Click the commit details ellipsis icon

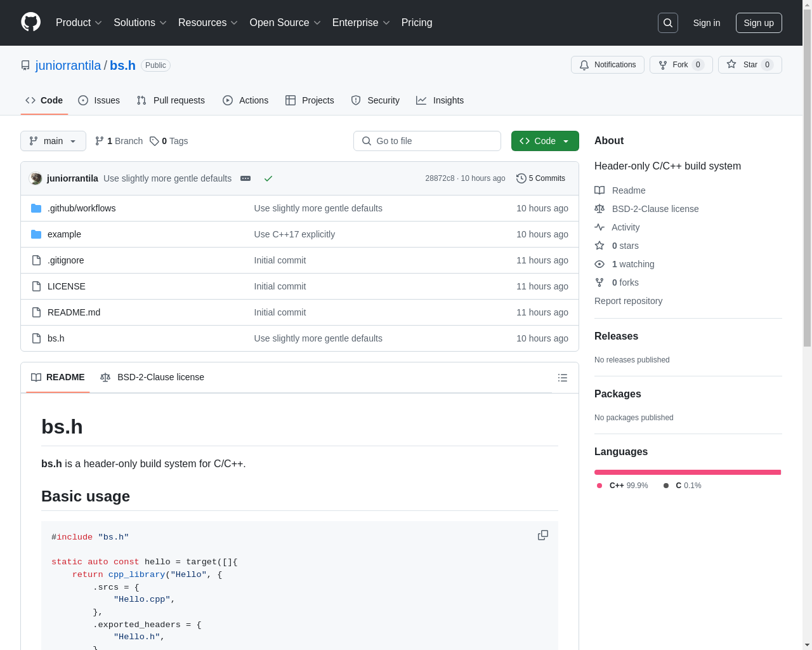pos(246,178)
